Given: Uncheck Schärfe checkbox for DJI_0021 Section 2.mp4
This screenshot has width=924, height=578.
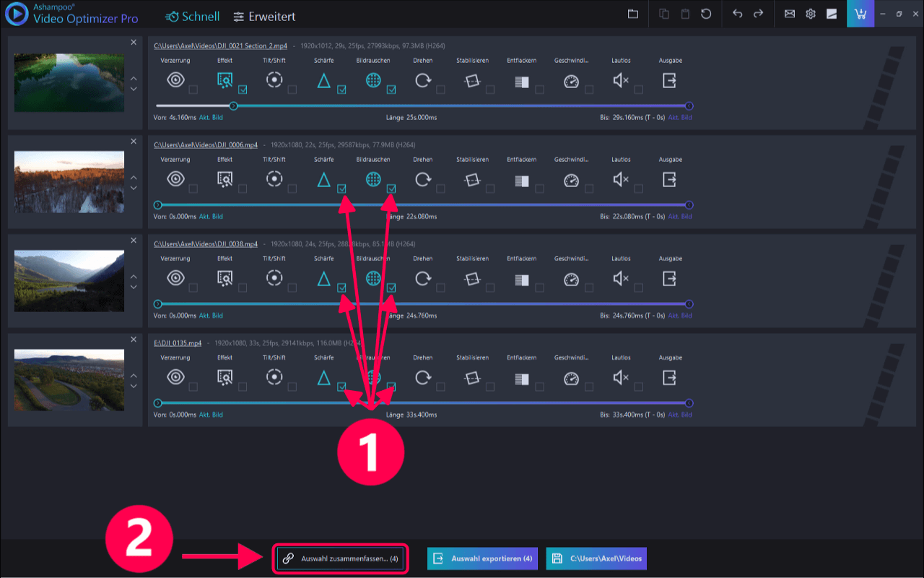Looking at the screenshot, I should click(341, 90).
